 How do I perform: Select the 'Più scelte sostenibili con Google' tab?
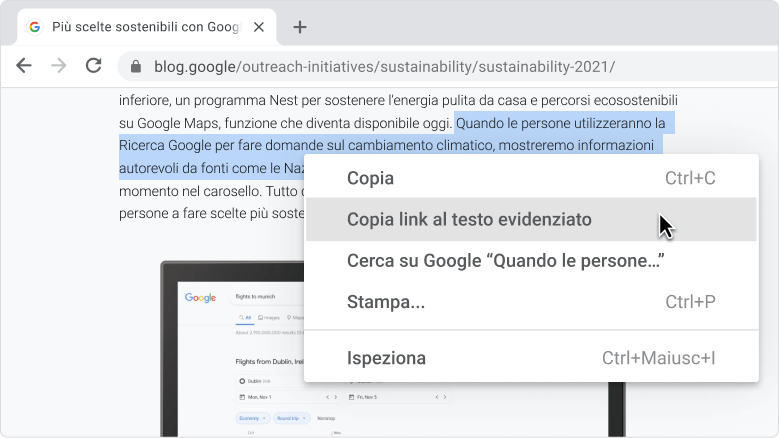pos(140,27)
